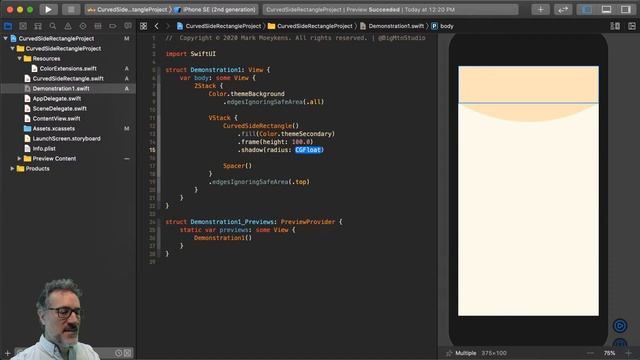The height and width of the screenshot is (360, 640).
Task: Click the code review arrows button
Action: point(563,9)
